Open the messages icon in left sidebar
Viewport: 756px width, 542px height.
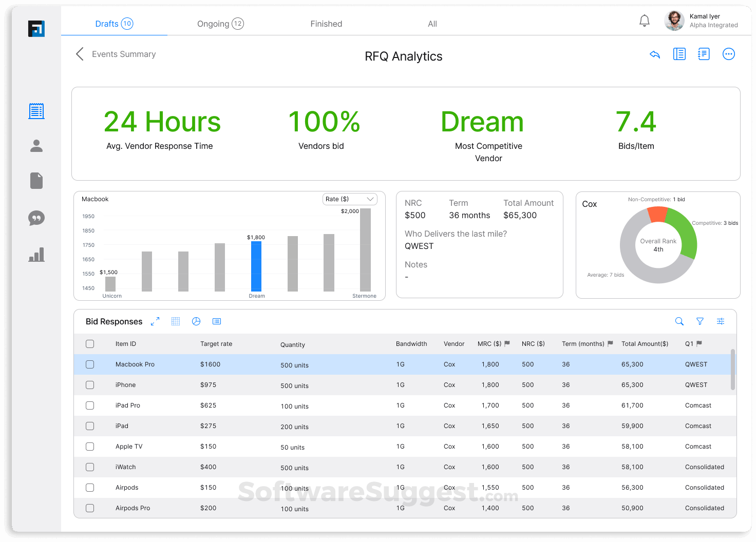[x=36, y=218]
